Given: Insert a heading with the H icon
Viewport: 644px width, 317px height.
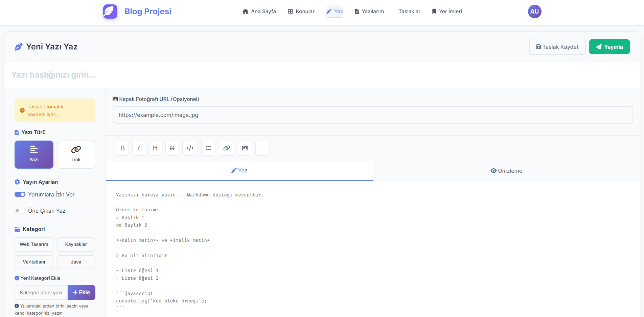Looking at the screenshot, I should 155,148.
